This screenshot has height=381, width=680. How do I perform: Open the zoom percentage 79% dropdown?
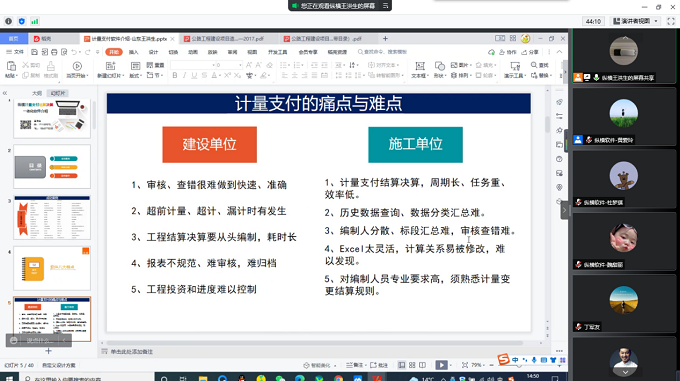pyautogui.click(x=478, y=365)
